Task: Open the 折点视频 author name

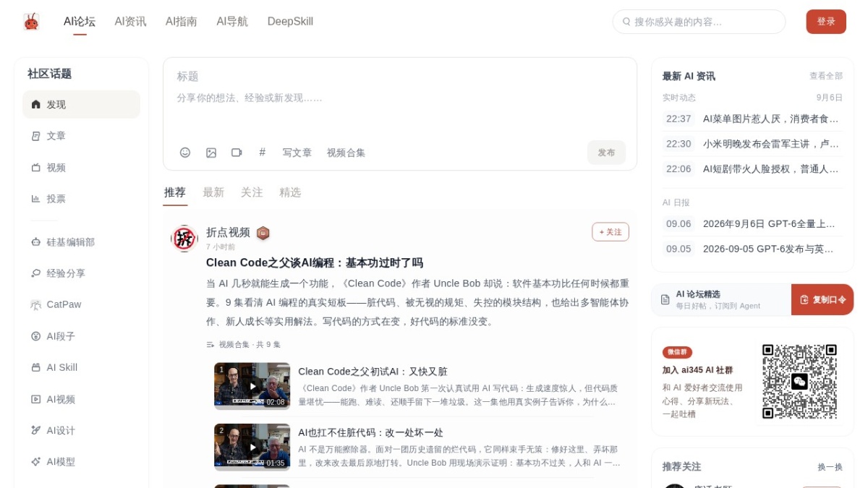Action: tap(228, 232)
